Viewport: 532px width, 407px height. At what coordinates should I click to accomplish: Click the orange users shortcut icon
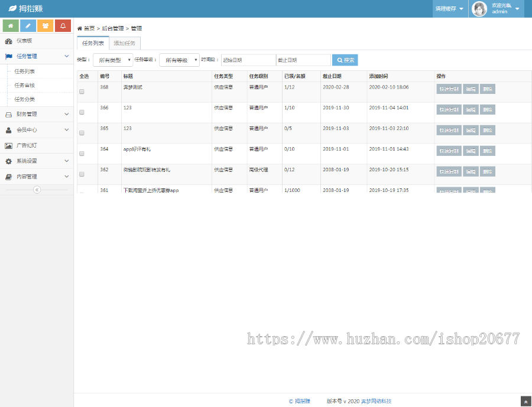(46, 26)
